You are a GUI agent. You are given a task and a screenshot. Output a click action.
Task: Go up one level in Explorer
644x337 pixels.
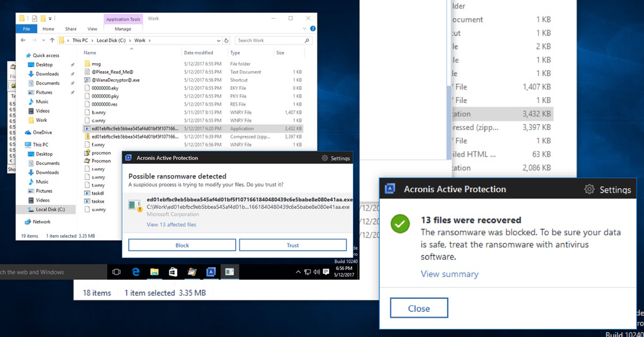pyautogui.click(x=52, y=41)
